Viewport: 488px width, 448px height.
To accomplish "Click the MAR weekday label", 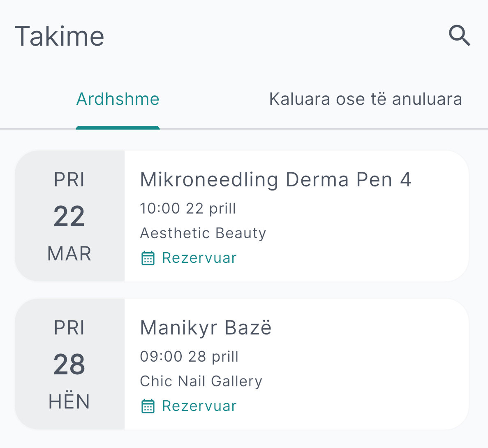I will click(x=69, y=253).
